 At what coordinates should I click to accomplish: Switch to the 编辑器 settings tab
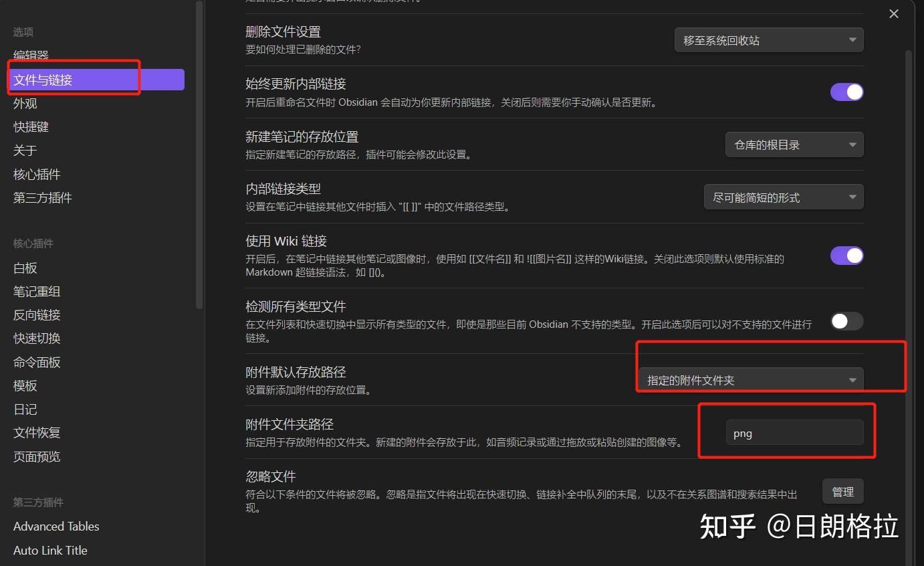(31, 55)
